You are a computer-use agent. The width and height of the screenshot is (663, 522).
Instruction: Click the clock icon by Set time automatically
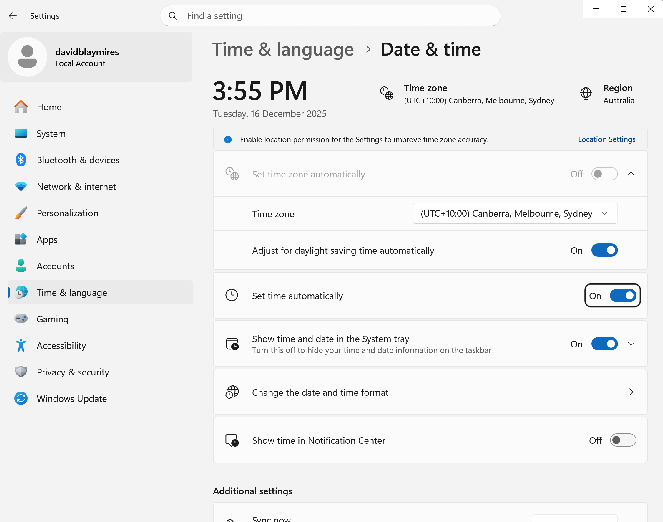[x=232, y=295]
